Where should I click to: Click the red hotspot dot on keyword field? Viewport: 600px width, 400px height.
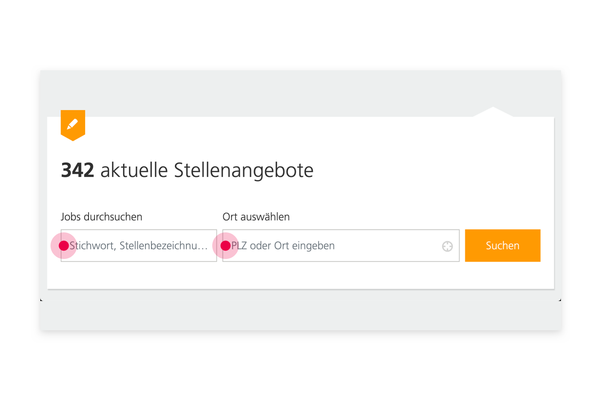point(64,246)
